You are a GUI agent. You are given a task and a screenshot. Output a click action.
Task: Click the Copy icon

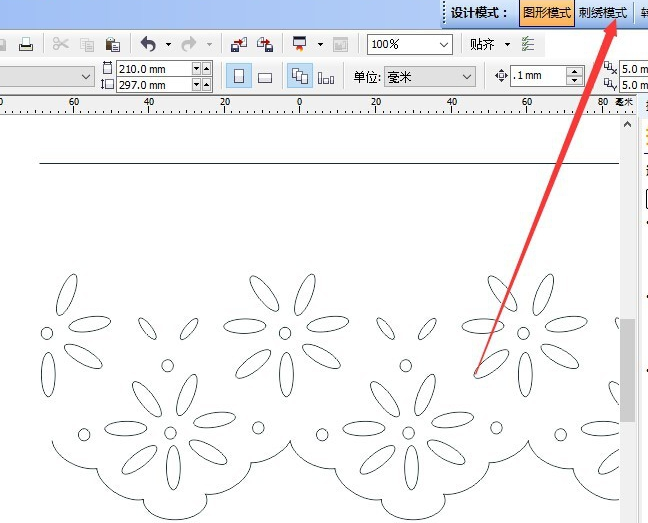pos(87,44)
